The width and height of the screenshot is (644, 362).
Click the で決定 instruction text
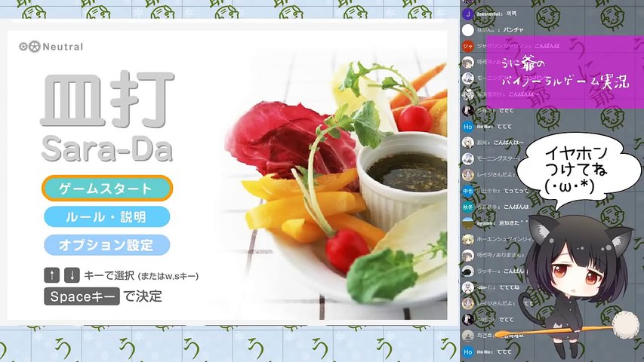(143, 296)
